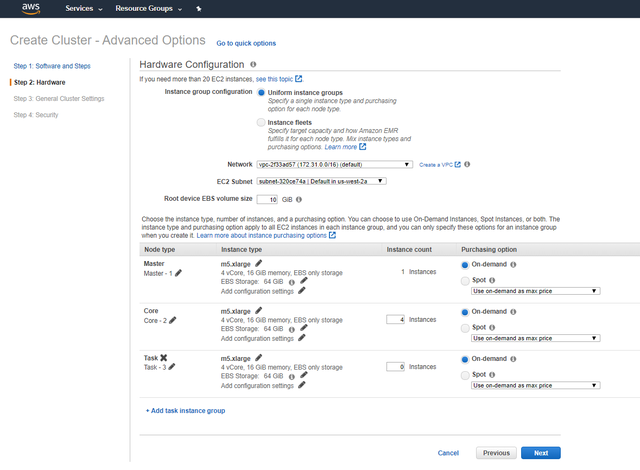
Task: Open the Core spot max price dropdown
Action: click(536, 338)
